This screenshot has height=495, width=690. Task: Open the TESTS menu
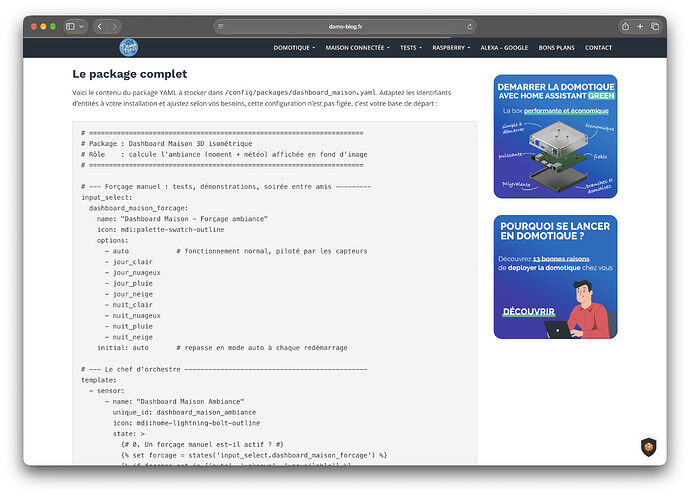click(x=411, y=48)
